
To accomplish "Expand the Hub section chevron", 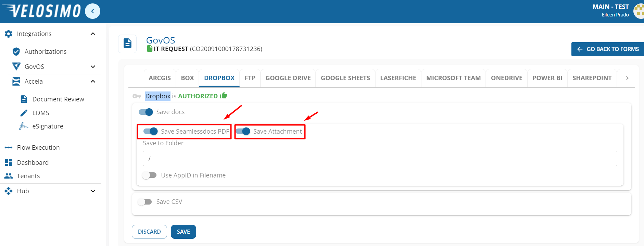I will tap(93, 191).
